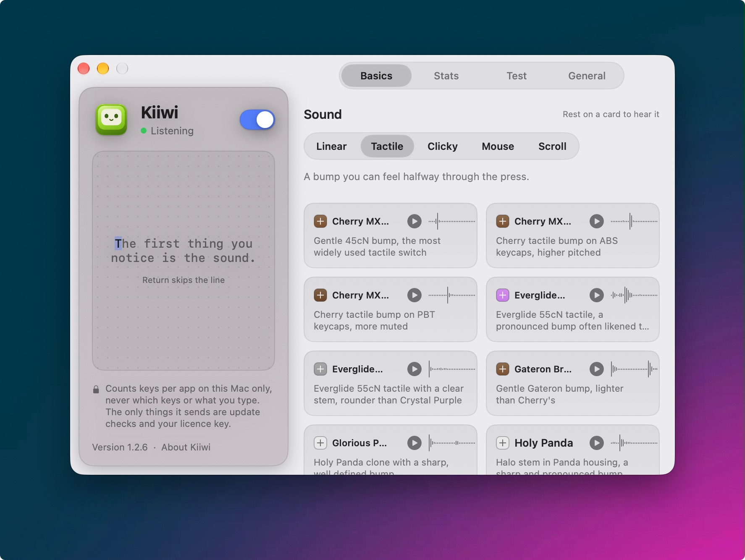The height and width of the screenshot is (560, 745).
Task: Switch to Mouse sounds
Action: pos(498,147)
